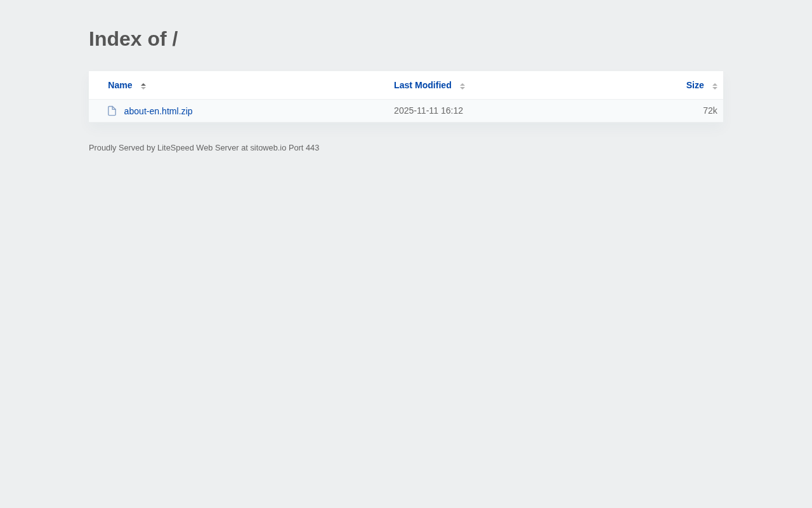Viewport: 812px width, 508px height.
Task: Click the Proudly Served by footer text
Action: point(122,148)
